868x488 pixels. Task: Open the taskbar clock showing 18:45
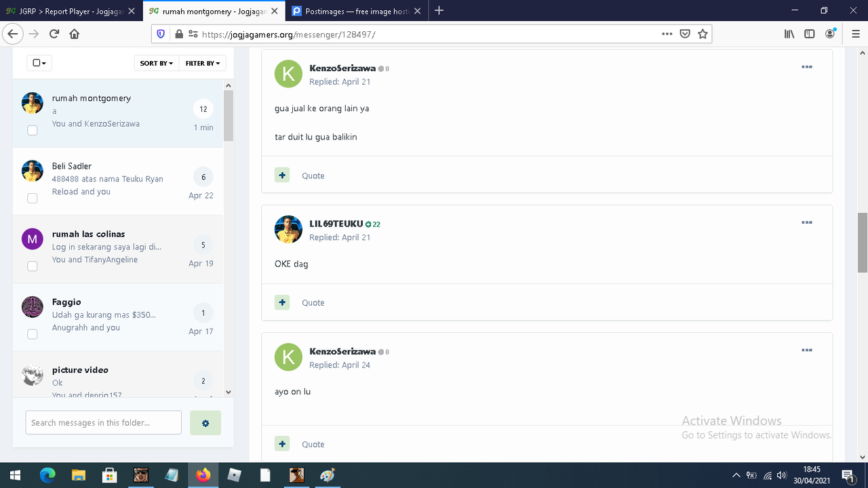click(x=812, y=475)
